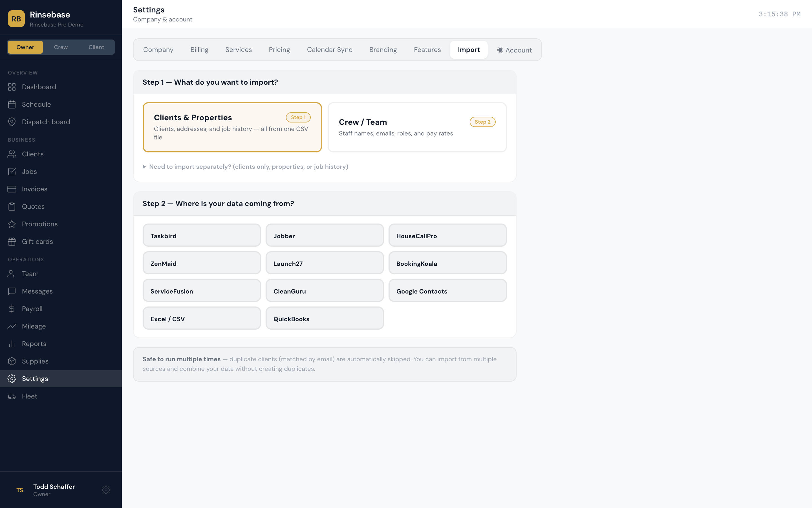The image size is (812, 508).
Task: Select the Import tab
Action: pyautogui.click(x=469, y=50)
